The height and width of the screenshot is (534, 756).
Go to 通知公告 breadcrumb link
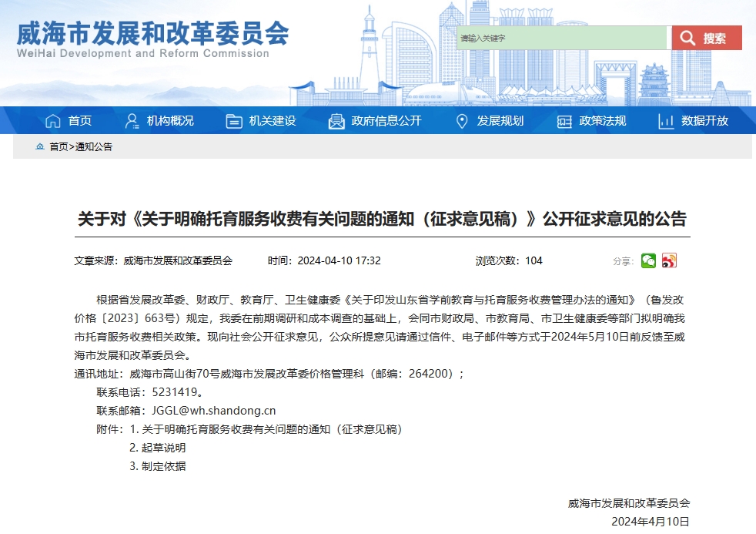94,146
